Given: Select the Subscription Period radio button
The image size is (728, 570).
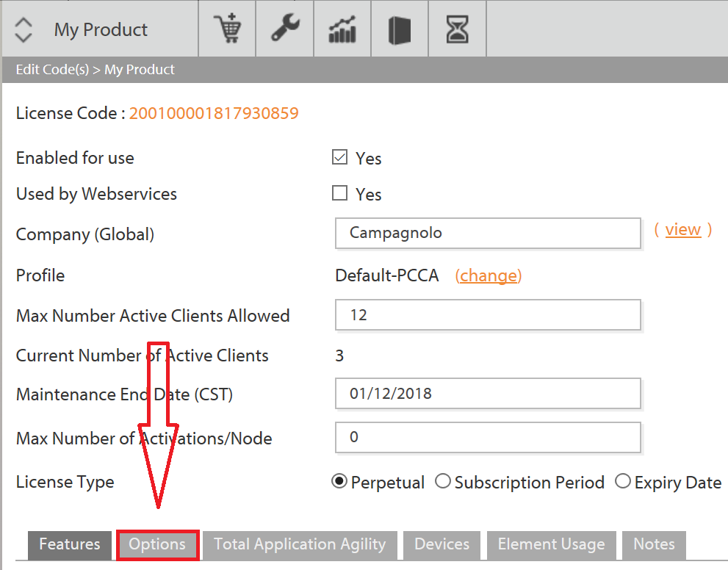Looking at the screenshot, I should (x=443, y=481).
